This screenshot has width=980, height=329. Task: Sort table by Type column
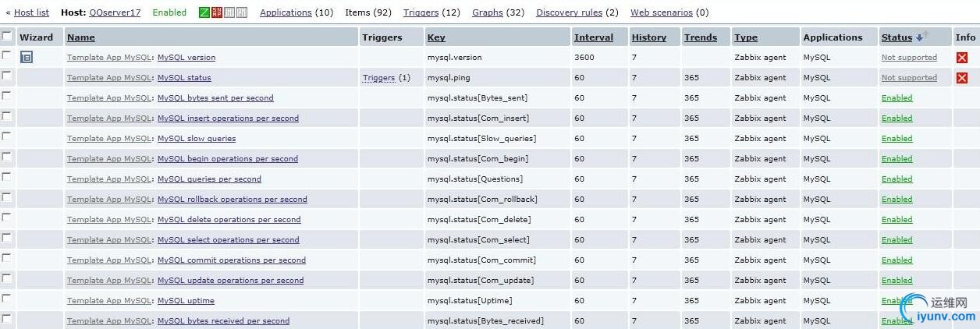(746, 37)
